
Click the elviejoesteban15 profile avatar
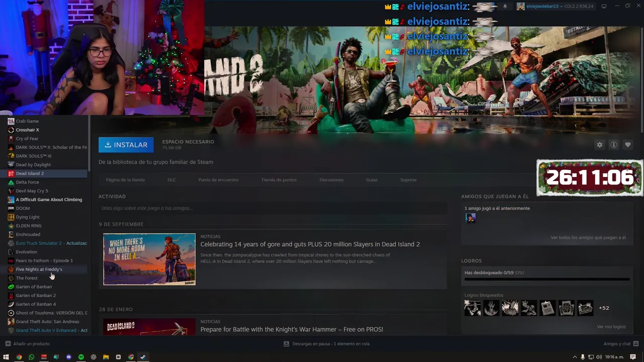(521, 6)
